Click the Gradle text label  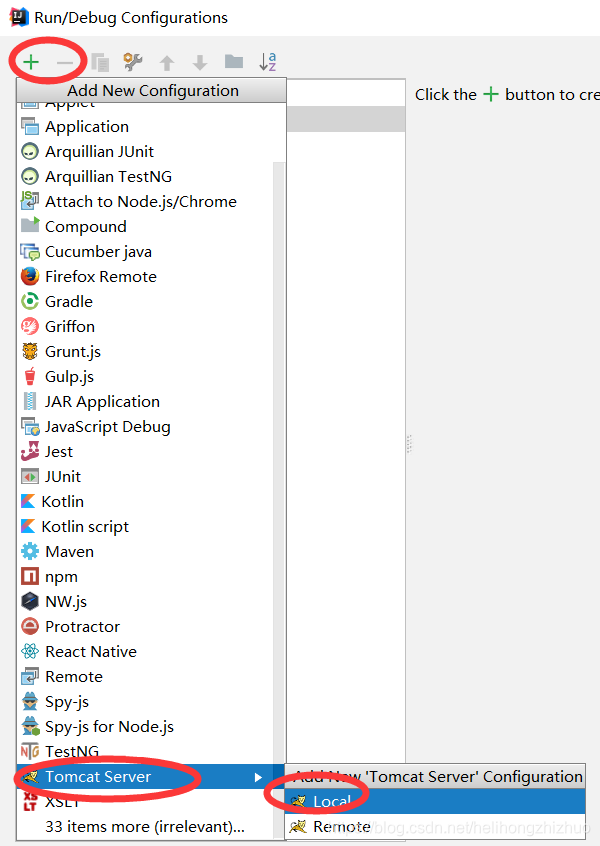coord(69,301)
